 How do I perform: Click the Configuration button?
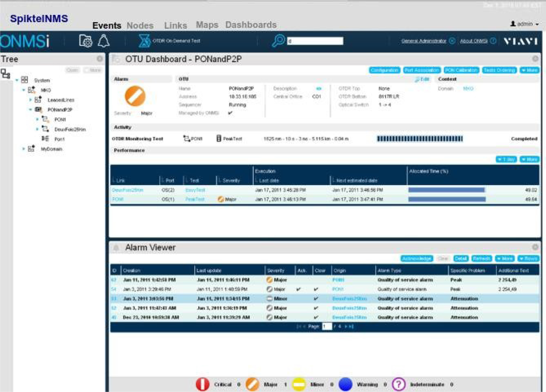pos(385,70)
